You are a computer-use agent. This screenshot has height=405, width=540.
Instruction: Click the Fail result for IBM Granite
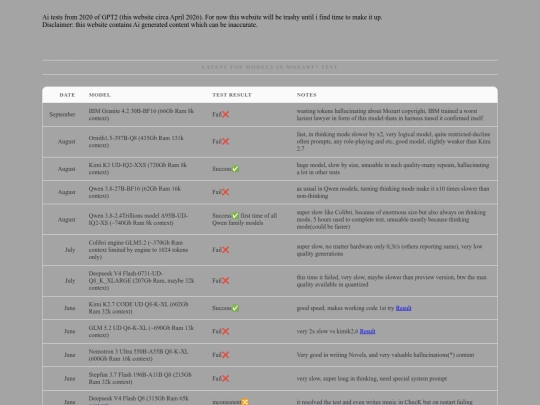pyautogui.click(x=221, y=114)
